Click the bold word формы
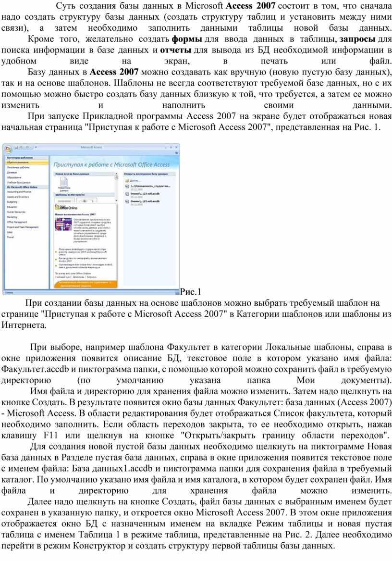392x561 pixels. tap(187, 39)
